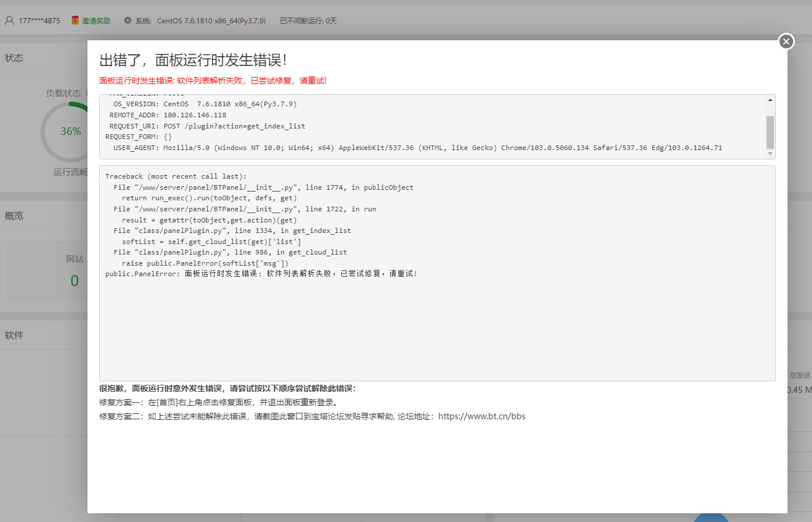Click the user account icon beside 177****4875
The width and height of the screenshot is (812, 522).
[9, 20]
